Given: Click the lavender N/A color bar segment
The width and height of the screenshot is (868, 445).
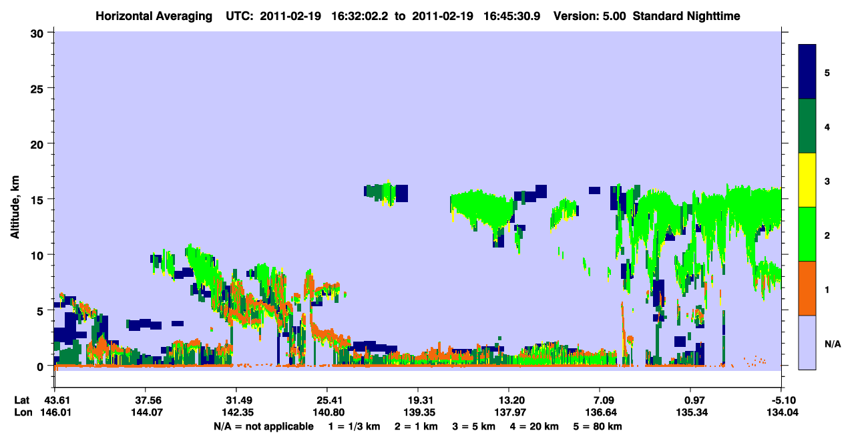Looking at the screenshot, I should (x=807, y=342).
